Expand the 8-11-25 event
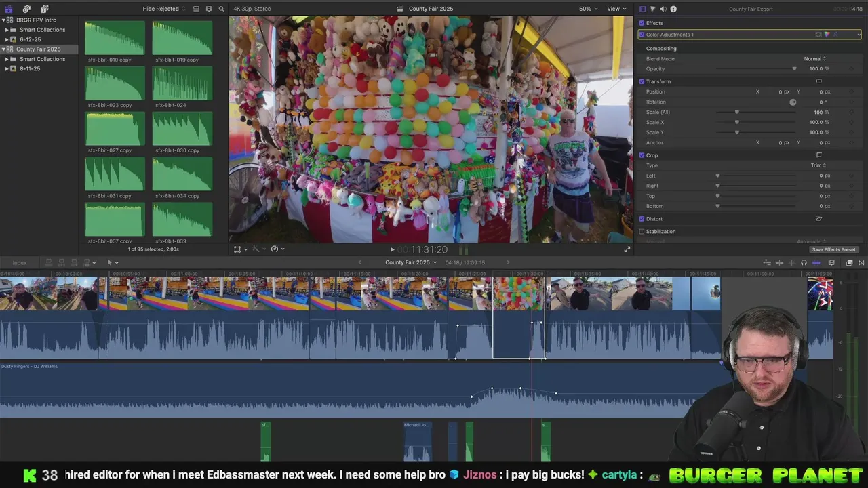Image resolution: width=868 pixels, height=488 pixels. 7,68
